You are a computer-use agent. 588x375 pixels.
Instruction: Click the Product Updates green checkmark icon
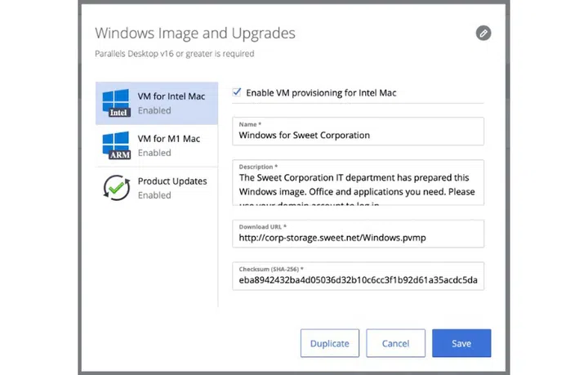coord(116,188)
